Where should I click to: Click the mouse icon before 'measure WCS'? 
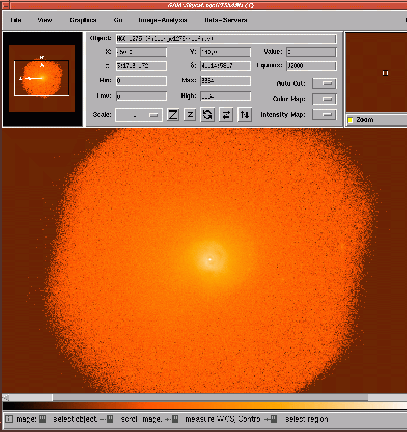(175, 419)
